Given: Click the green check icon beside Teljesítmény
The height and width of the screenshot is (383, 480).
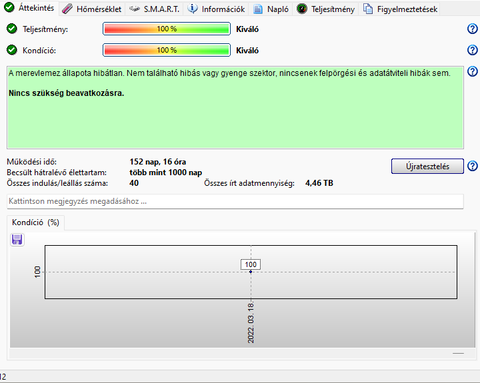Looking at the screenshot, I should (12, 29).
